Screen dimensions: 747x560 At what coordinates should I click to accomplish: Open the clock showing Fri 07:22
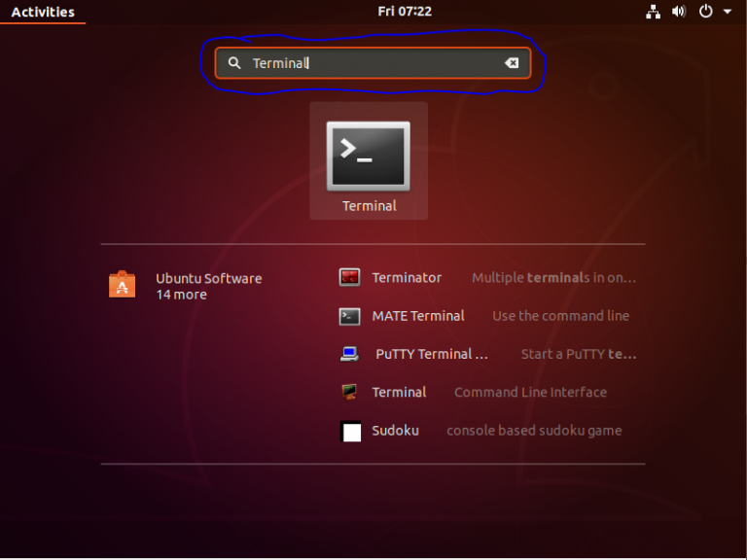(405, 12)
